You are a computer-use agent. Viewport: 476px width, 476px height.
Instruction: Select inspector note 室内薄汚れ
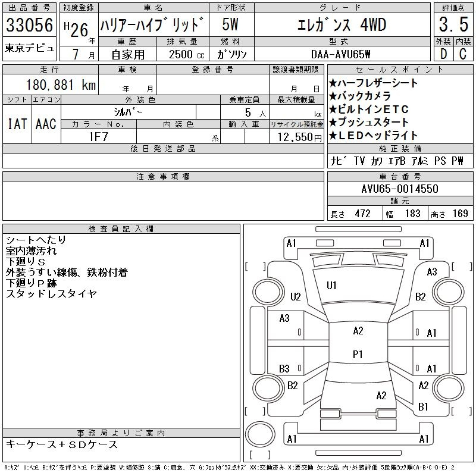pos(31,250)
